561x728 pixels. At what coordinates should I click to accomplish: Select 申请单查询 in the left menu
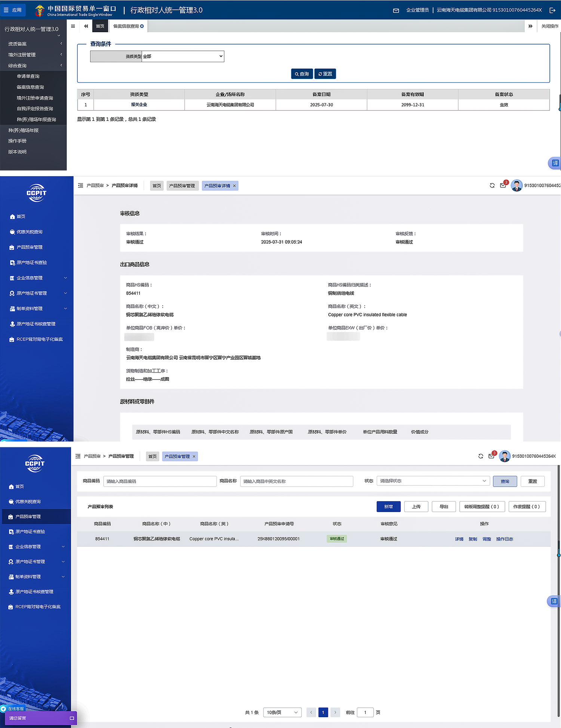tap(28, 76)
